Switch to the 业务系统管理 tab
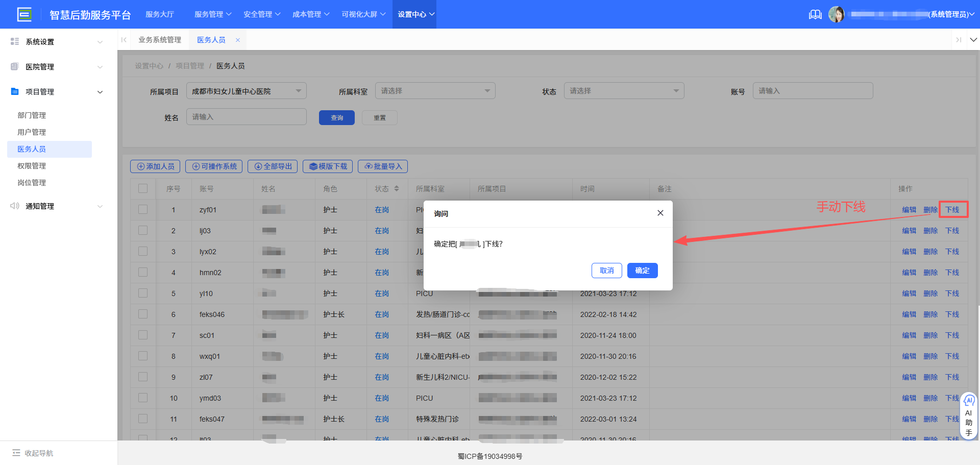This screenshot has width=980, height=465. pos(160,40)
